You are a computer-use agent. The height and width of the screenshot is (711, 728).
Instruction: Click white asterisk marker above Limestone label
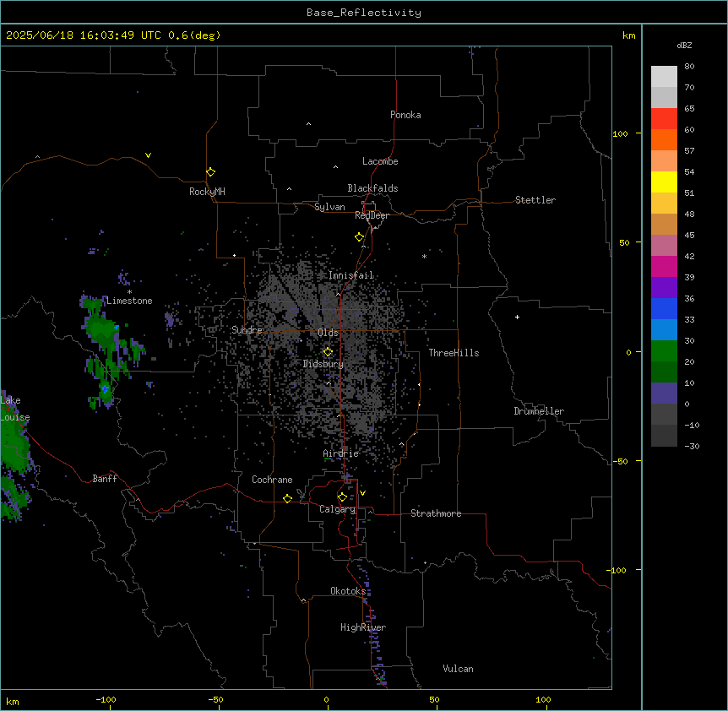129,292
